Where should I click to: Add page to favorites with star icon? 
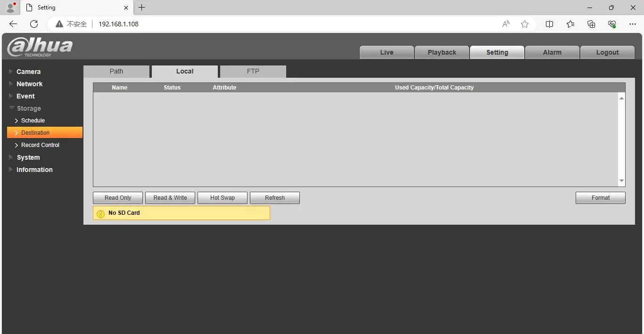point(525,24)
